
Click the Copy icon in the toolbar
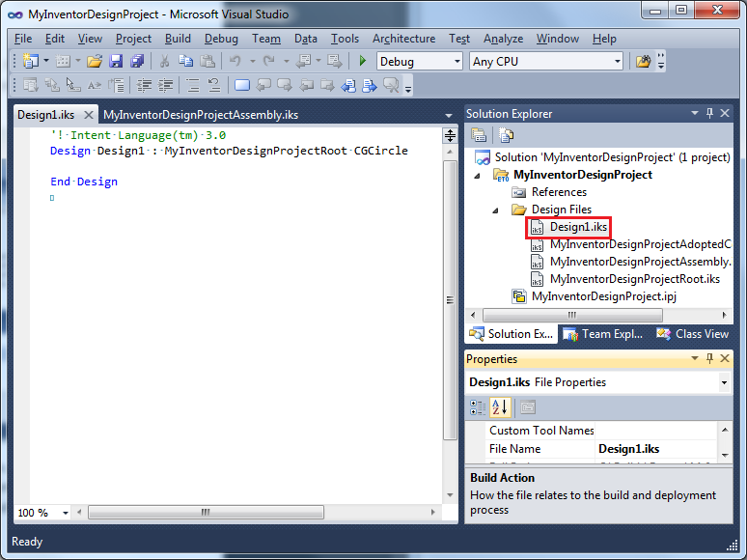(185, 61)
